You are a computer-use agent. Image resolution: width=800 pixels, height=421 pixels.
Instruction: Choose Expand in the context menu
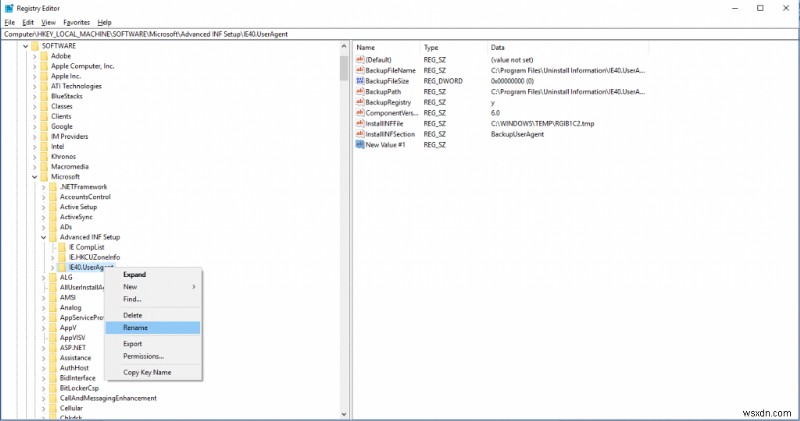[x=153, y=275]
